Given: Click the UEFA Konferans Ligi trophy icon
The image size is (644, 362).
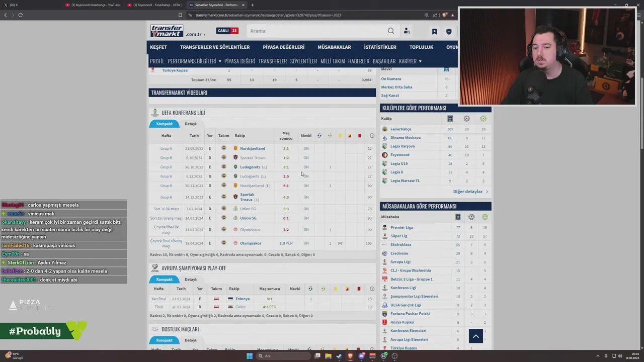Looking at the screenshot, I should tap(155, 113).
